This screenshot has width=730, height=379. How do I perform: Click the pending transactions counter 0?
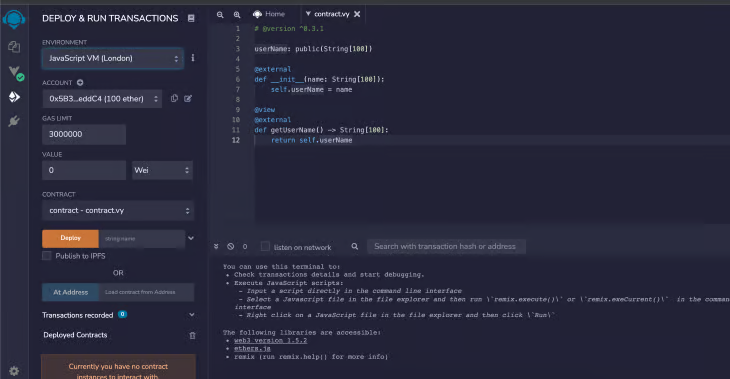click(x=245, y=246)
